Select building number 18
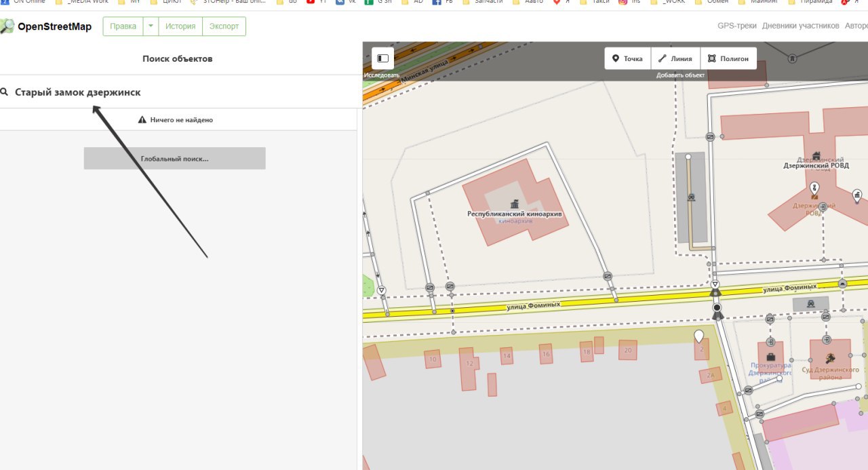 (x=587, y=352)
